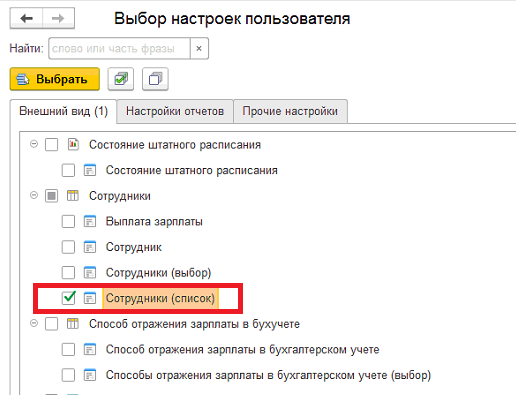Screen dimensions: 516x395
Task: Click the table icon next to Сотрудники group
Action: tap(73, 196)
